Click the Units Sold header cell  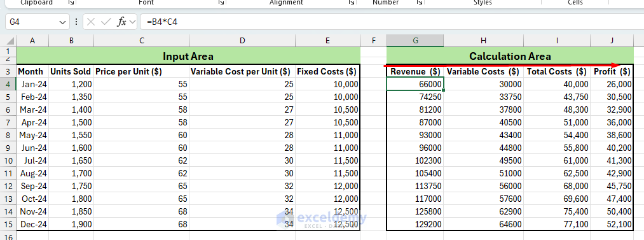tap(71, 71)
